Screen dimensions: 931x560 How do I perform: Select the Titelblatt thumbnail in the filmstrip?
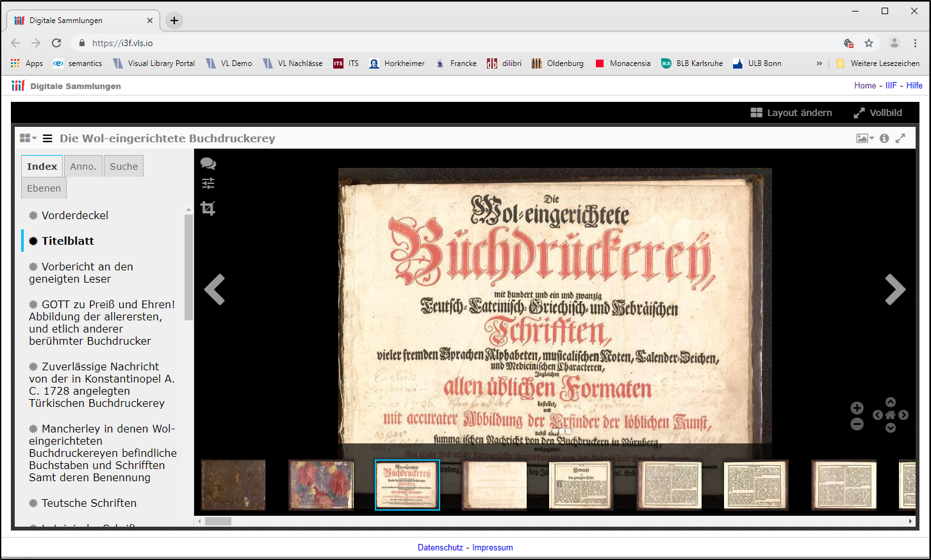pos(408,485)
